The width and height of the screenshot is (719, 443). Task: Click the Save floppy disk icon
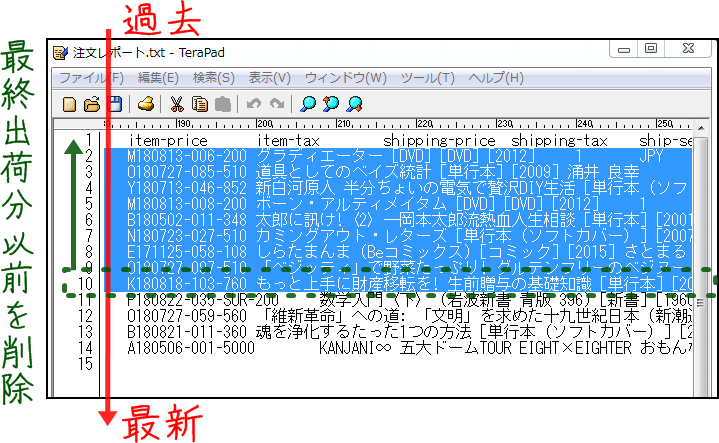(115, 103)
